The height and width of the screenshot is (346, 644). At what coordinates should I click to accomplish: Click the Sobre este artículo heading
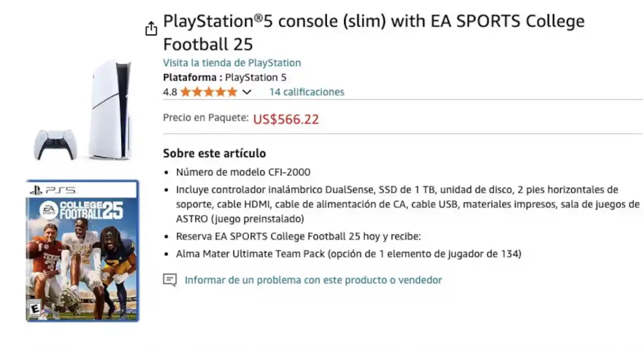coord(214,153)
